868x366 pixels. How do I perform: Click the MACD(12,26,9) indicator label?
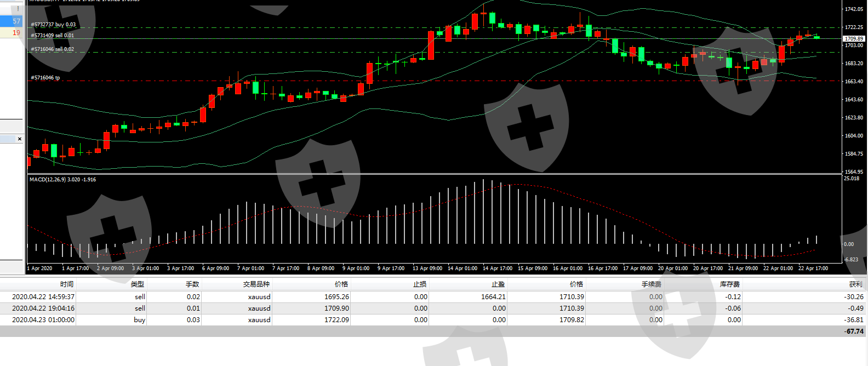coord(62,180)
